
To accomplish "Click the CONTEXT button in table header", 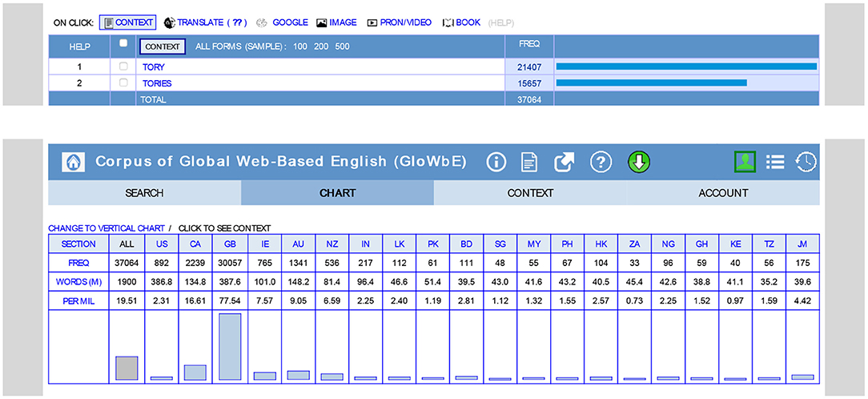I will (x=163, y=46).
